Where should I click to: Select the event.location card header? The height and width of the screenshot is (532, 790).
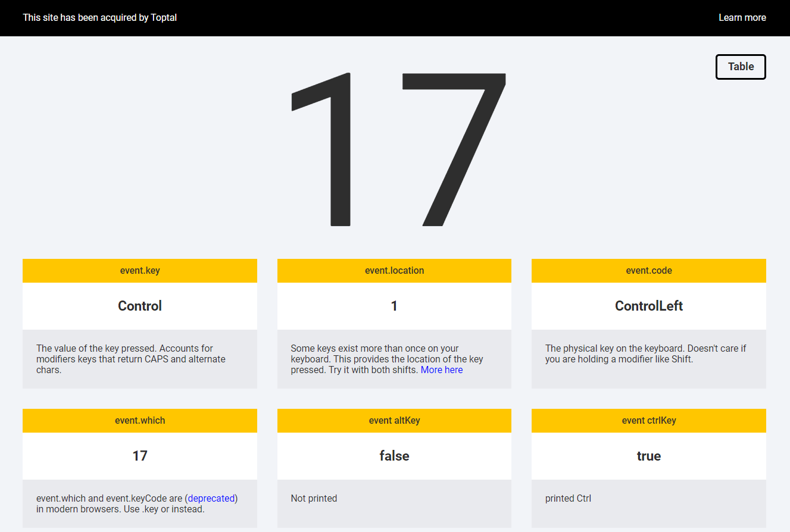[394, 271]
